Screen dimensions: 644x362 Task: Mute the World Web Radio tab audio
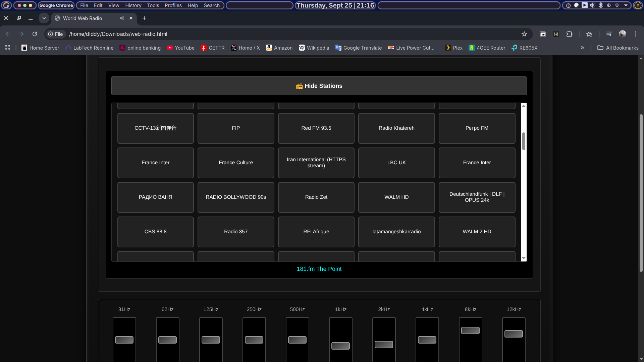coord(122,18)
